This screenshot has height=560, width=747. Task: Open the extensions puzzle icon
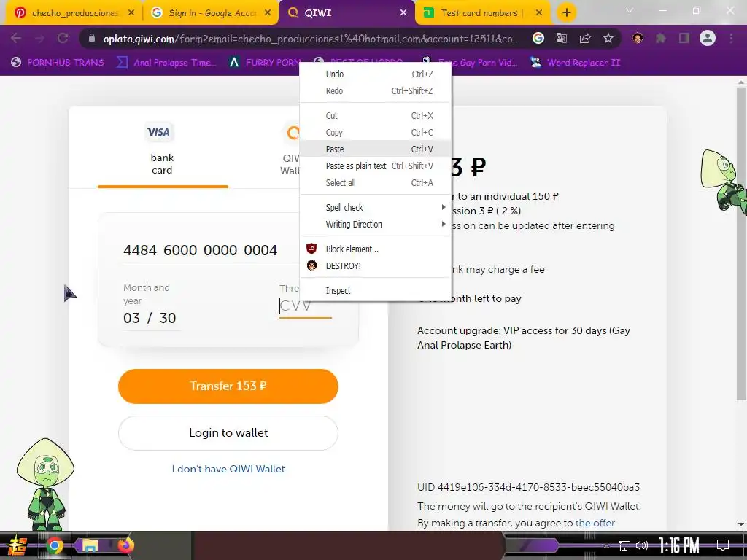pos(661,38)
